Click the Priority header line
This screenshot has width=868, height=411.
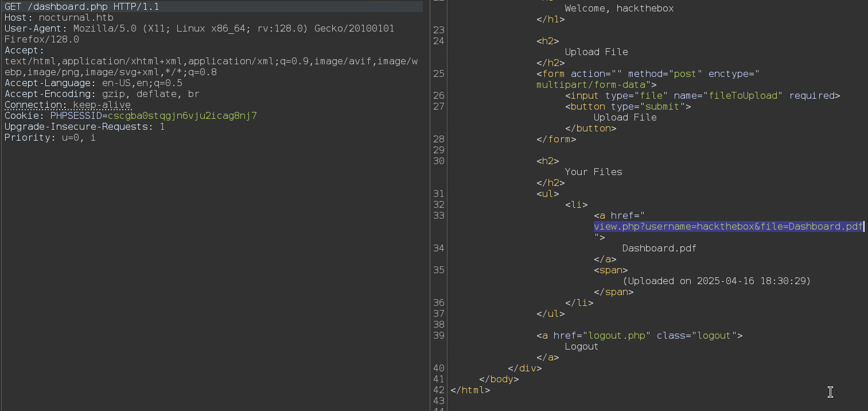coord(50,138)
